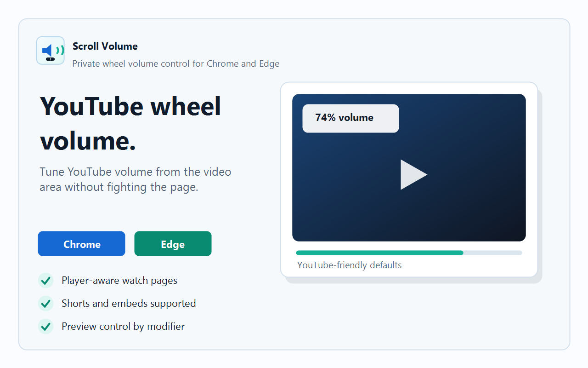Click the checkmark beside Player-aware watch pages
This screenshot has height=368, width=588.
point(45,280)
